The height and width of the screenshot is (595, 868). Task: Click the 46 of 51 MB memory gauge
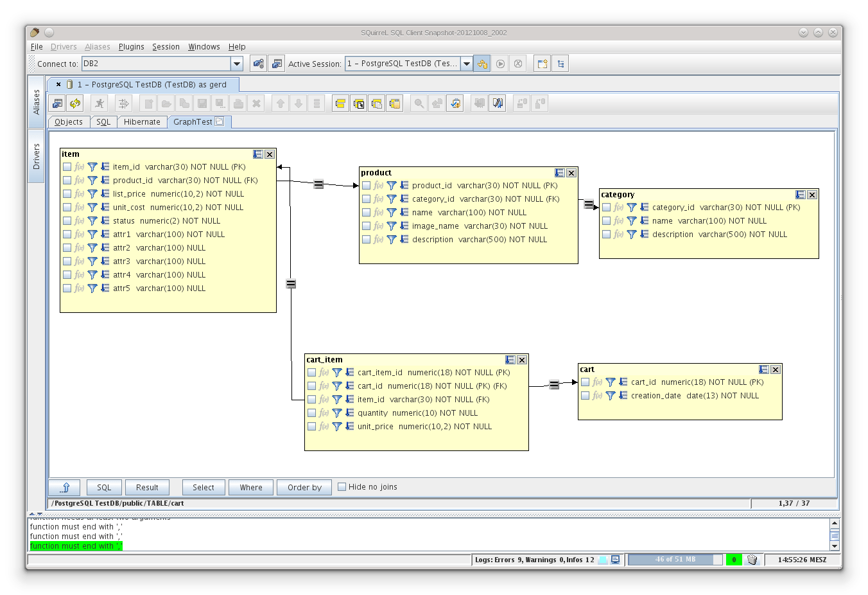(675, 560)
